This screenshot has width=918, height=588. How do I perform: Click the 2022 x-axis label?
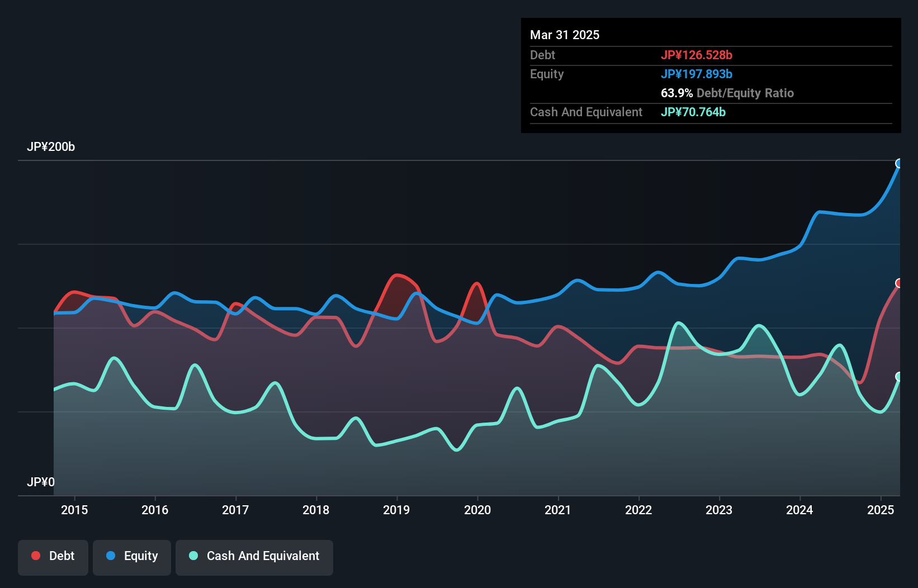pyautogui.click(x=638, y=510)
